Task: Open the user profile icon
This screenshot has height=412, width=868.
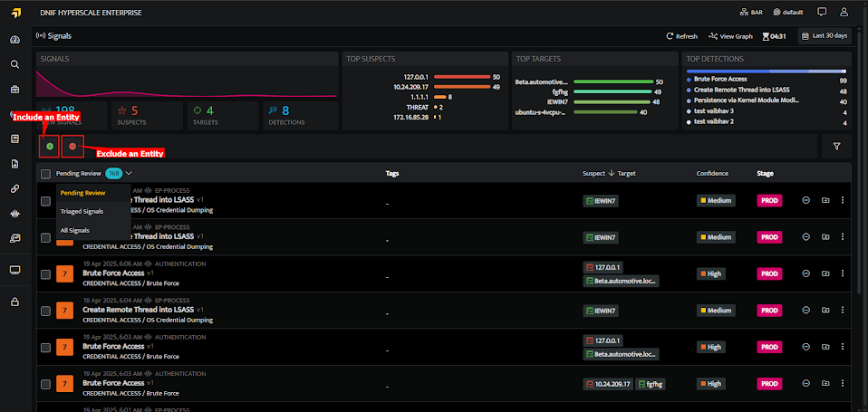Action: click(844, 12)
